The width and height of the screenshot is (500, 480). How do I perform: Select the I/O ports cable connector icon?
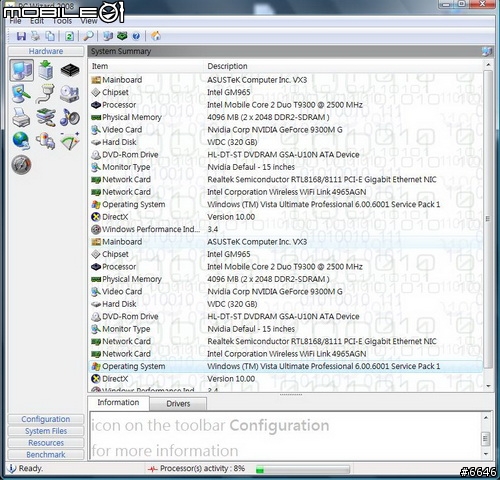tap(46, 94)
